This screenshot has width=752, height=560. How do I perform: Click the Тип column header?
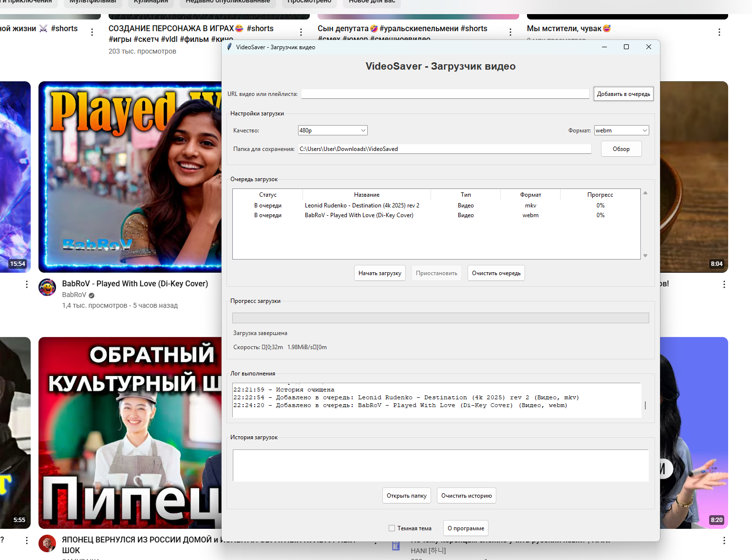pos(466,195)
